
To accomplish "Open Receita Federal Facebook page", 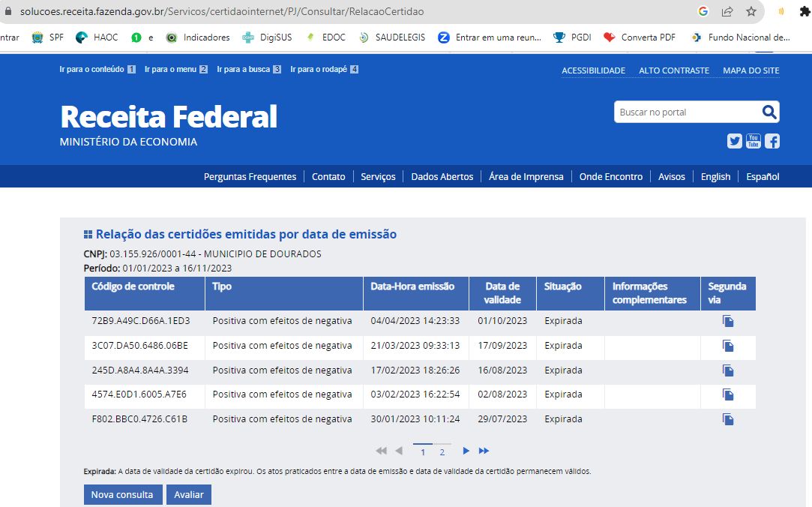I will tap(772, 141).
